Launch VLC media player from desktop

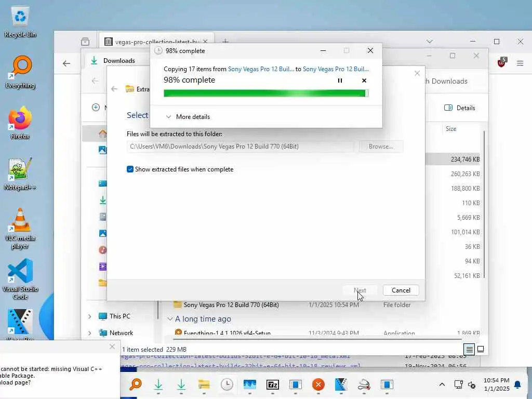pyautogui.click(x=20, y=229)
